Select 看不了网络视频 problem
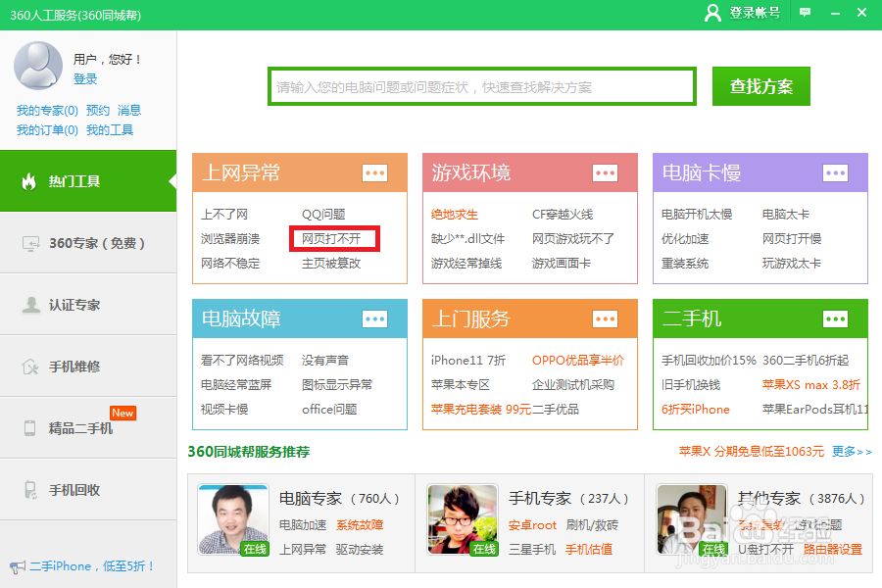 [242, 360]
